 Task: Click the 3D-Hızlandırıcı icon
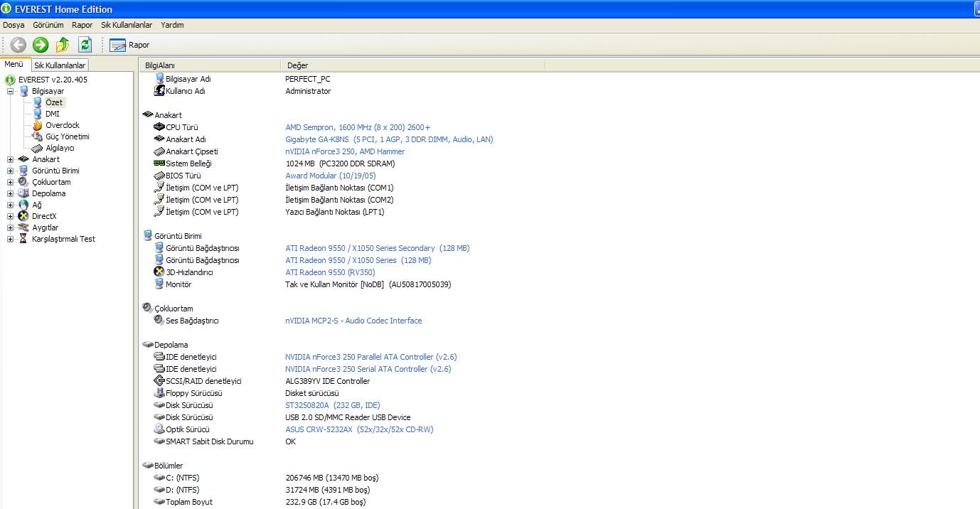point(159,272)
